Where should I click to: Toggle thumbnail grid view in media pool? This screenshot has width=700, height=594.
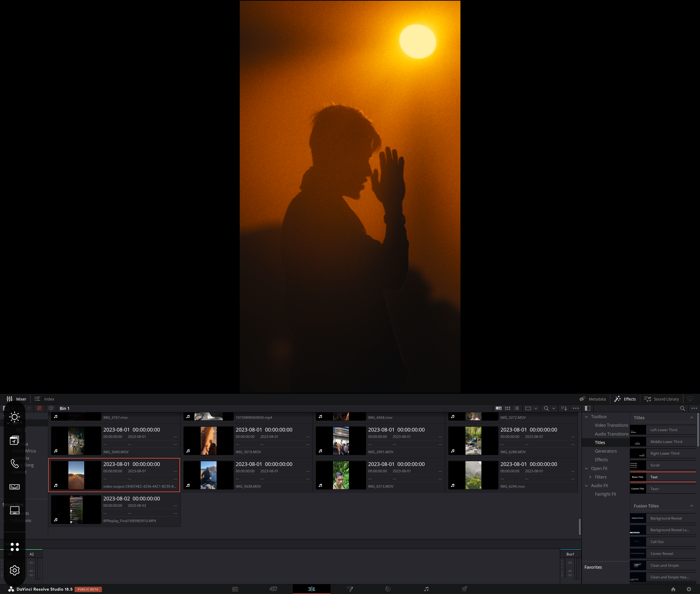508,408
